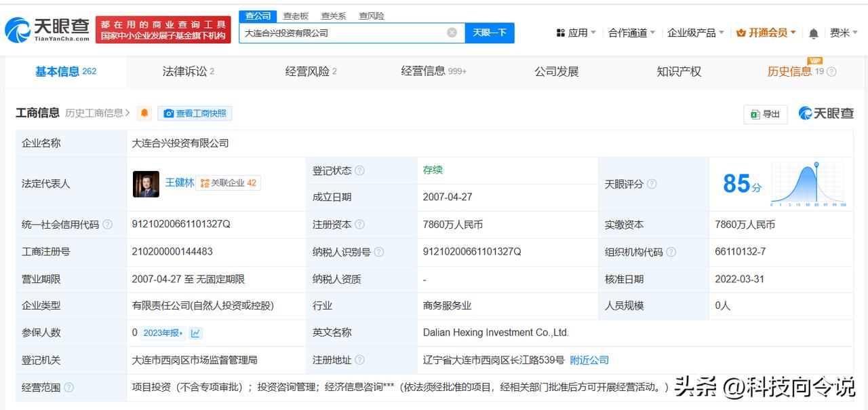868x410 pixels.
Task: Select the credit code 91210200661101327Q in 统一社会信用代码 row
Action: pyautogui.click(x=181, y=224)
